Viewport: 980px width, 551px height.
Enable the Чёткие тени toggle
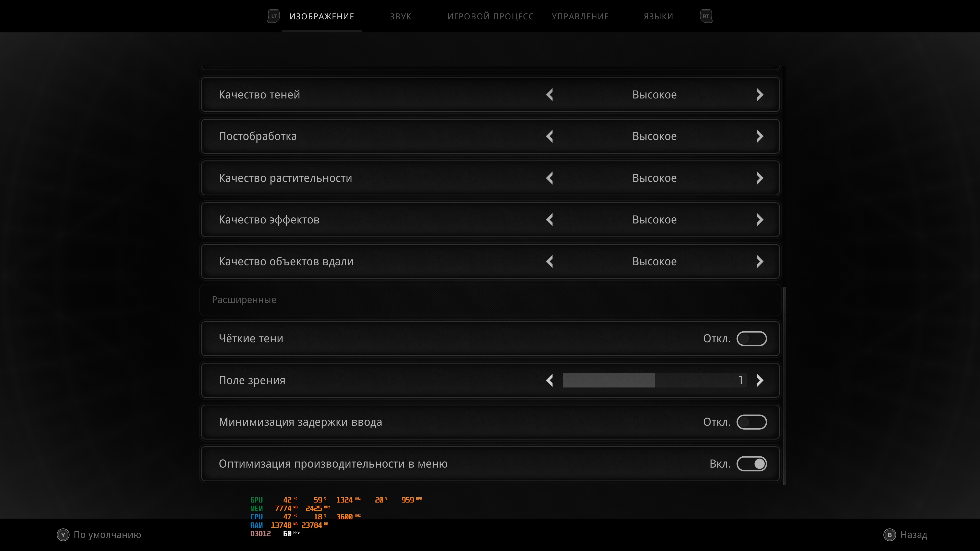(x=751, y=339)
